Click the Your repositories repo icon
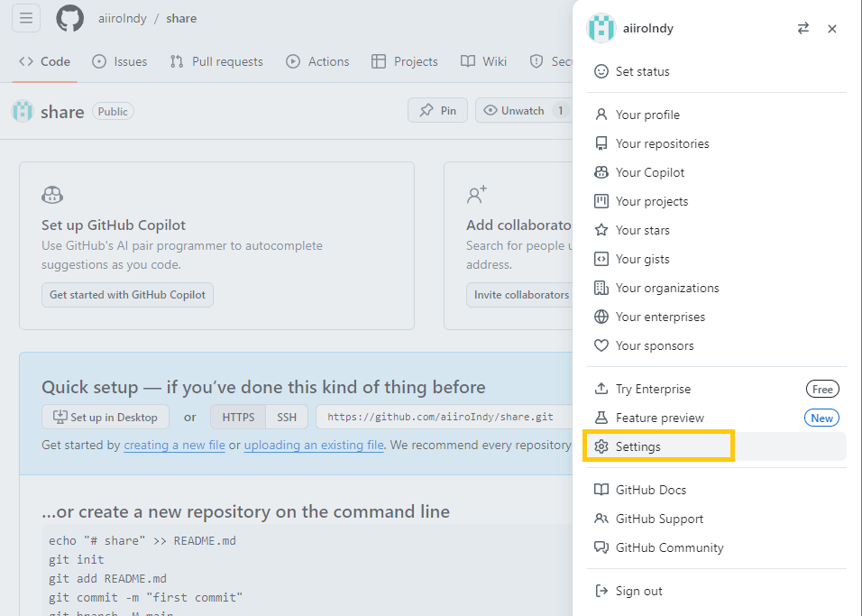This screenshot has width=862, height=616. tap(601, 143)
